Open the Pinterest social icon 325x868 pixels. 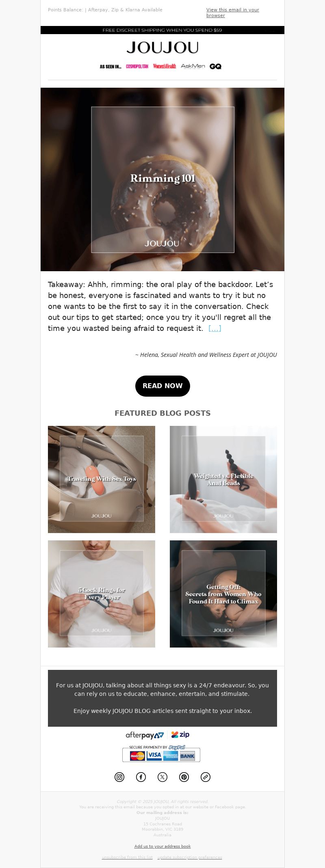pyautogui.click(x=184, y=777)
